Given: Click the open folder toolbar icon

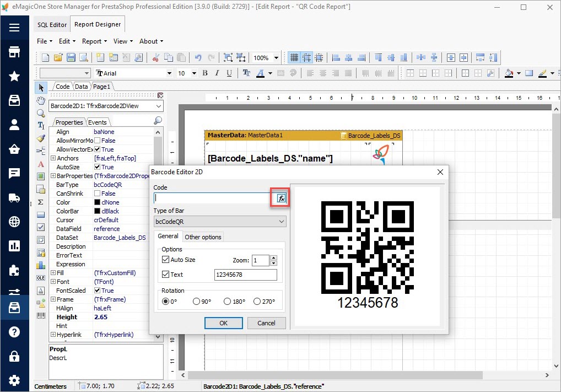Looking at the screenshot, I should (x=58, y=57).
